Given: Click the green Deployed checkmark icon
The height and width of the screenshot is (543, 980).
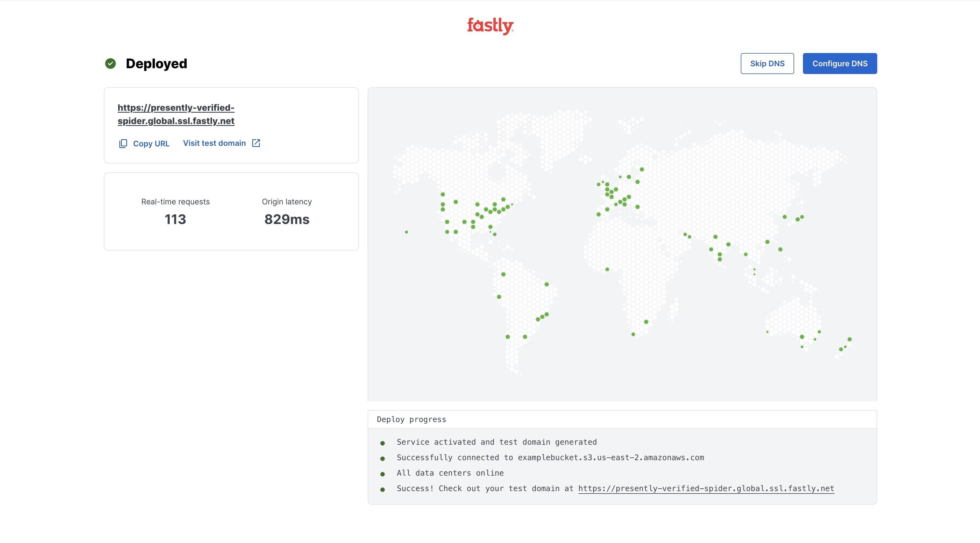Looking at the screenshot, I should 110,64.
